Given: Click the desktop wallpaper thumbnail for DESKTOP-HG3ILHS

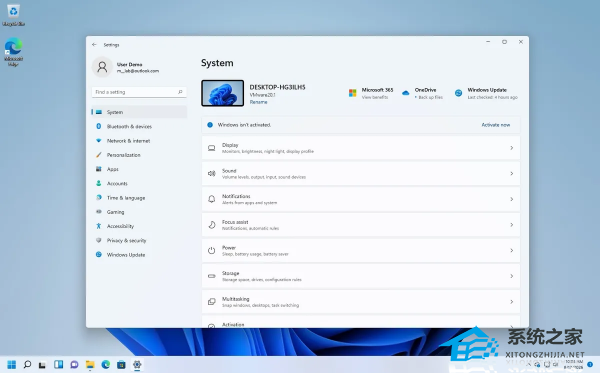Looking at the screenshot, I should pos(223,93).
